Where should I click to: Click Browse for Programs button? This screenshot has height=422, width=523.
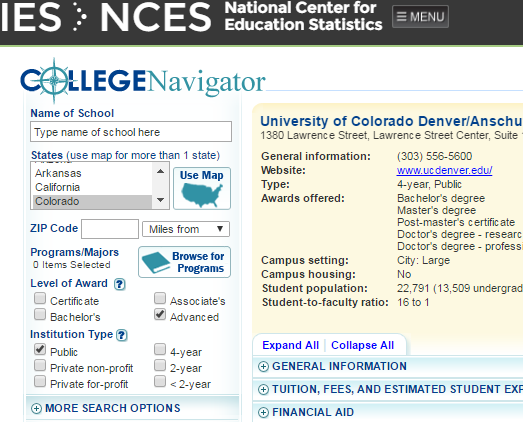[x=184, y=262]
